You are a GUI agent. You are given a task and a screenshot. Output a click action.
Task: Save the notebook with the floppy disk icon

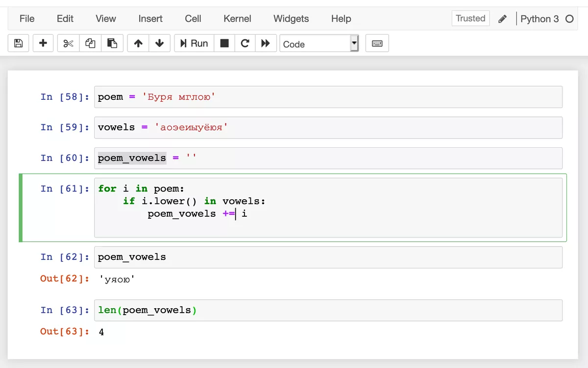[x=19, y=43]
